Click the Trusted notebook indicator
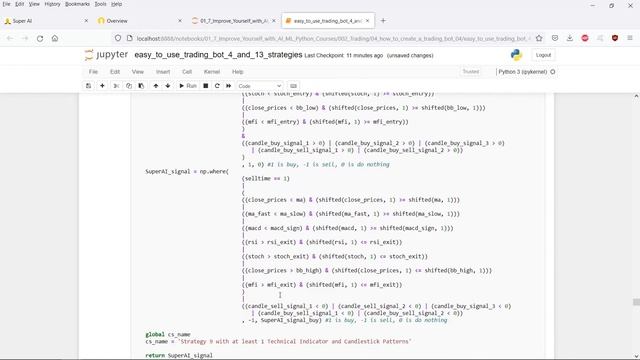The width and height of the screenshot is (640, 360). coord(471,72)
